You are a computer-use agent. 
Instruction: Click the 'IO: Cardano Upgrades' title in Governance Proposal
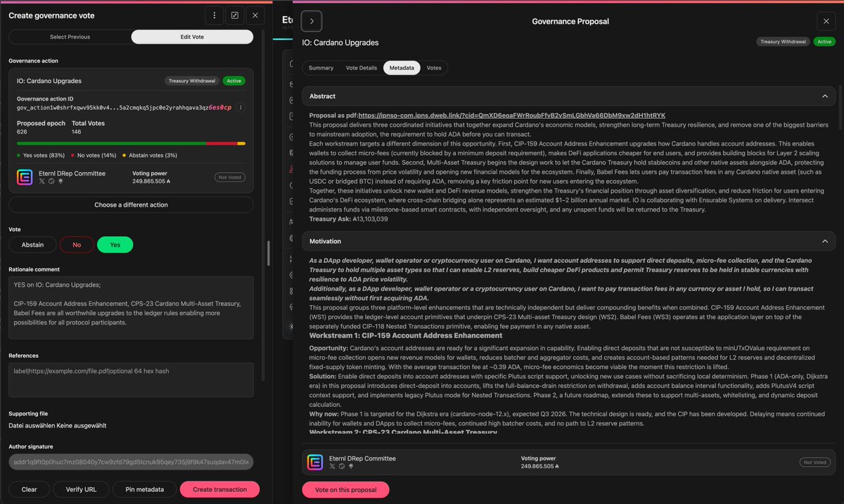(x=340, y=42)
